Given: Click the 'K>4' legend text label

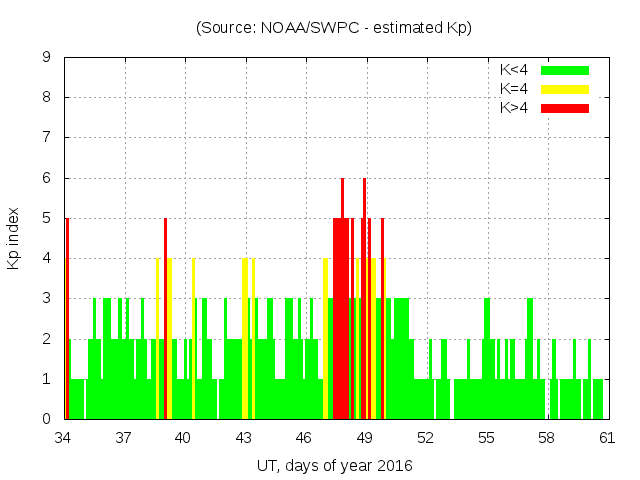Looking at the screenshot, I should coord(514,108).
